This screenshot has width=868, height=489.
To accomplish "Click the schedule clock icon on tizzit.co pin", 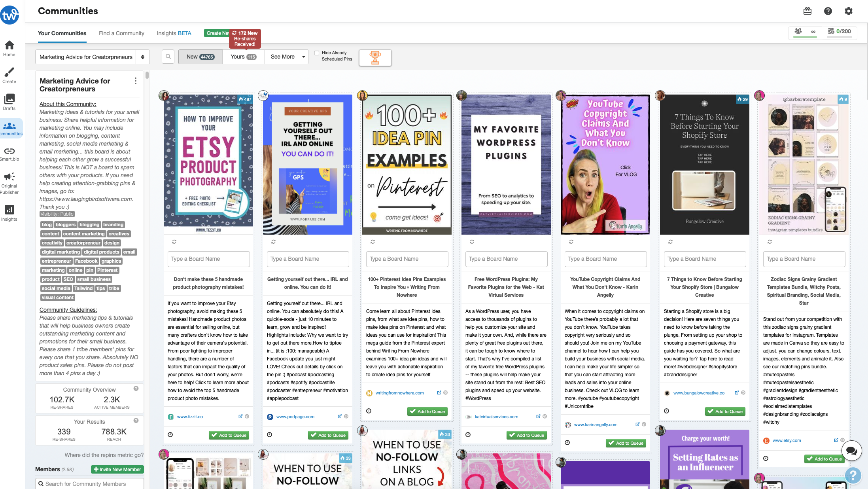I will click(x=170, y=435).
